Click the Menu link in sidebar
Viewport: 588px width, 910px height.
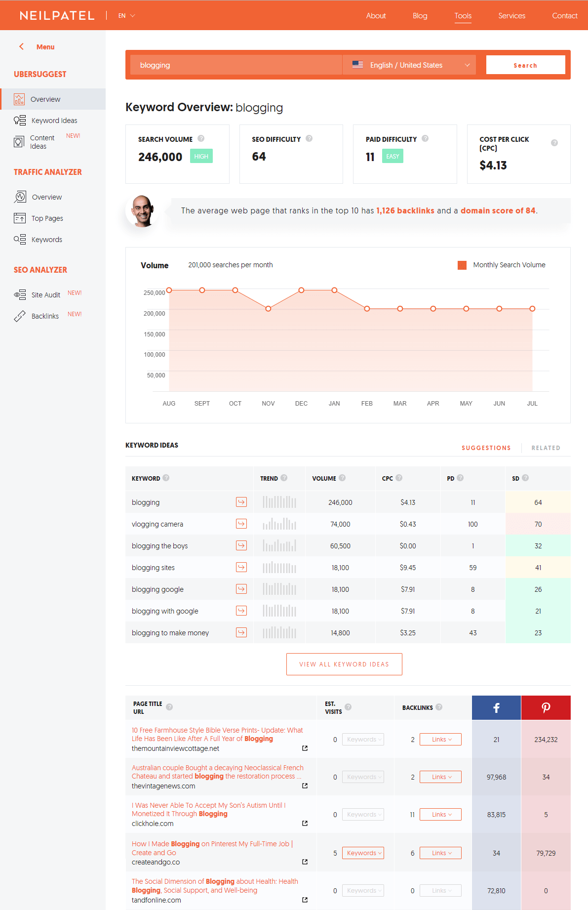[45, 47]
